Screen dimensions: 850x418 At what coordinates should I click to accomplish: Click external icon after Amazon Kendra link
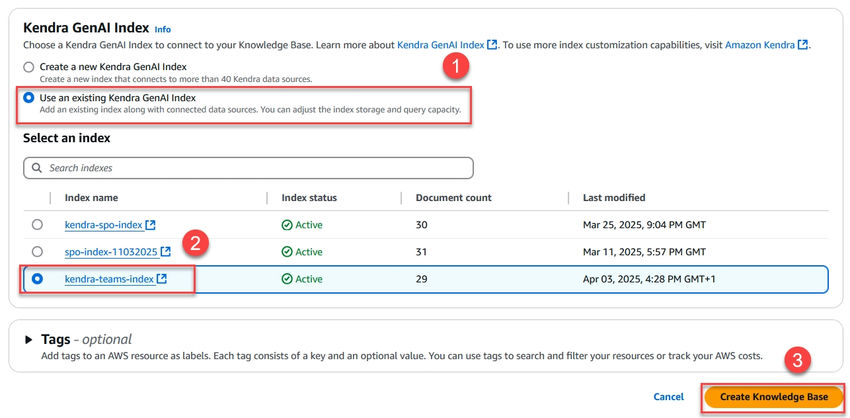click(803, 45)
